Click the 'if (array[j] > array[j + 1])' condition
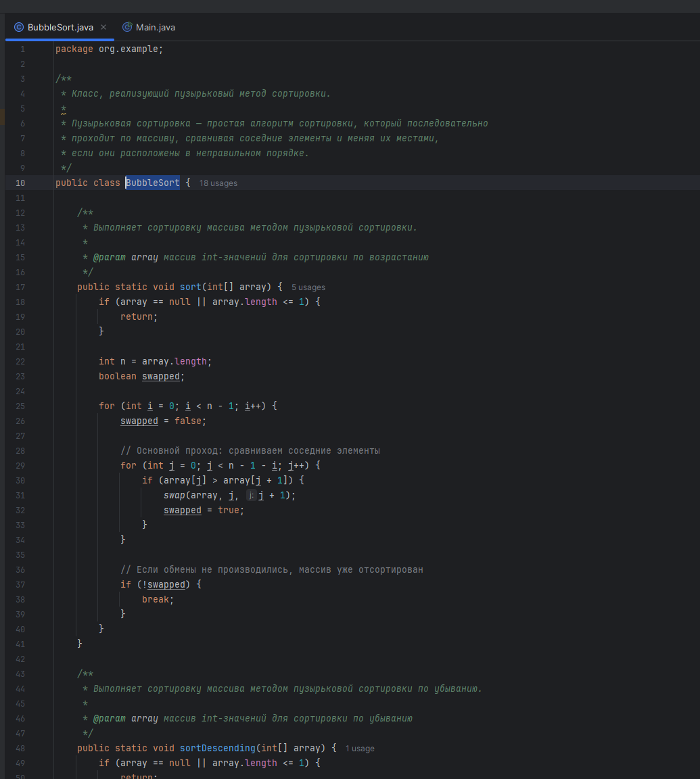The height and width of the screenshot is (779, 700). [x=223, y=480]
